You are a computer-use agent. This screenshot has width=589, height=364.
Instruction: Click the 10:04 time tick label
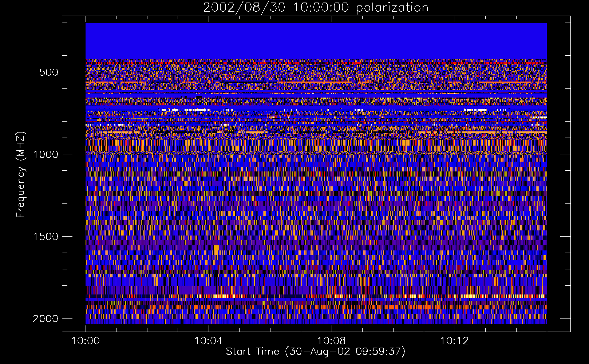click(209, 341)
